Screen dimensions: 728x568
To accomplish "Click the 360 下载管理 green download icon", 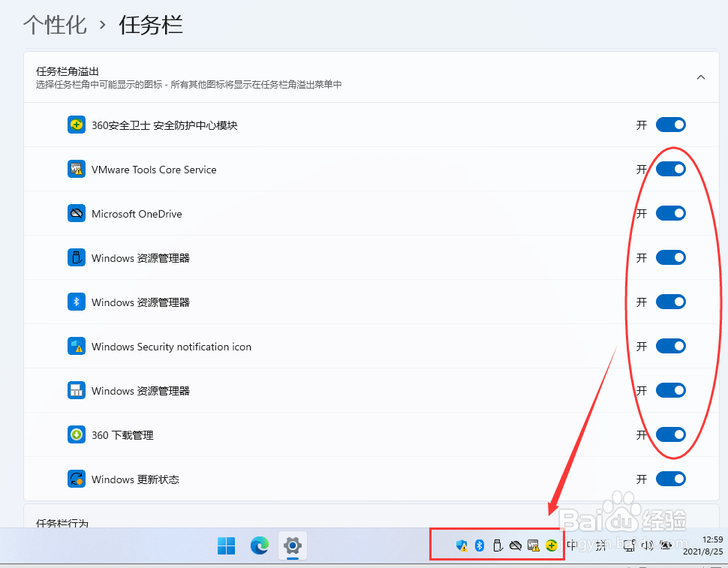I will coord(76,434).
